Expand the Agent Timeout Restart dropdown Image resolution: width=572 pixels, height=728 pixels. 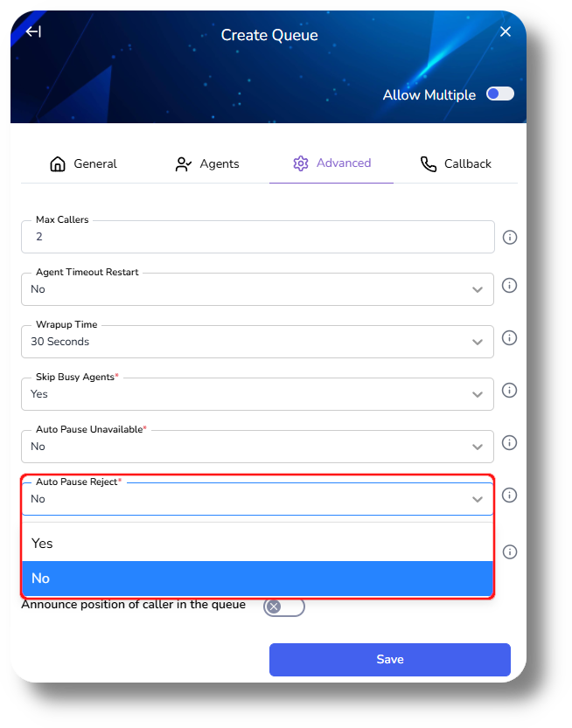point(257,289)
